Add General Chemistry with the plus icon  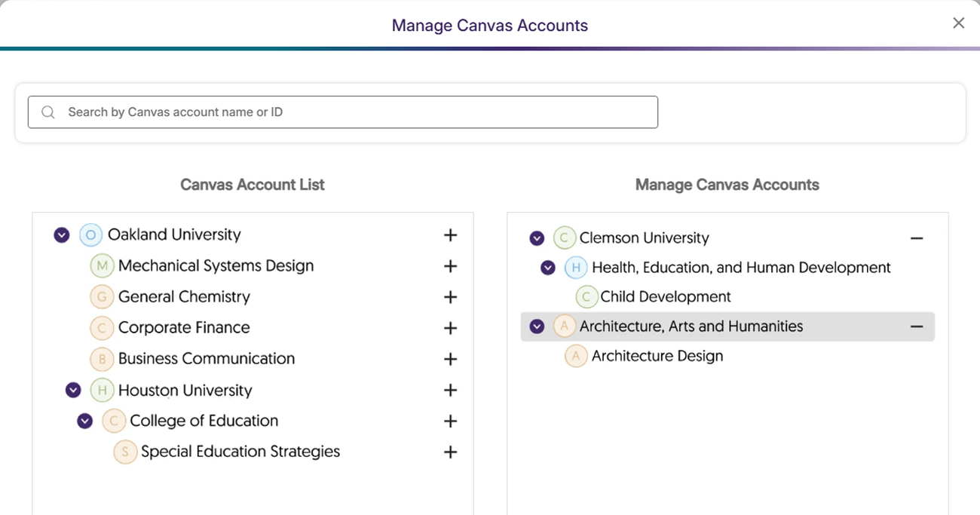[450, 297]
